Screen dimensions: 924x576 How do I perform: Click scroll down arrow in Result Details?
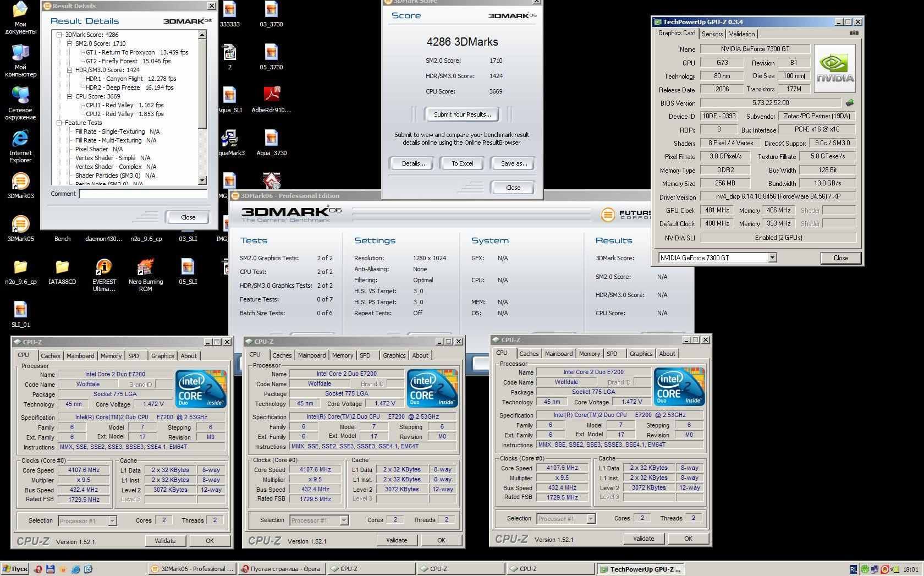click(202, 180)
